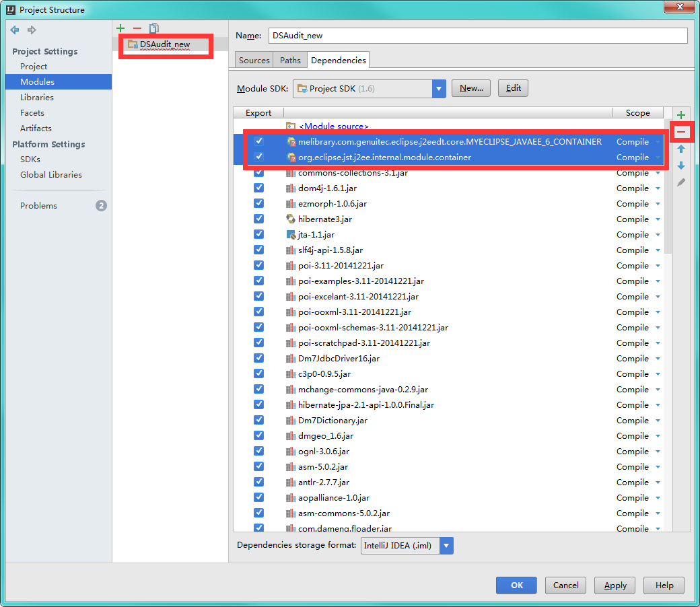The width and height of the screenshot is (700, 607).
Task: Click the hibernate3.jar library icon
Action: point(291,219)
